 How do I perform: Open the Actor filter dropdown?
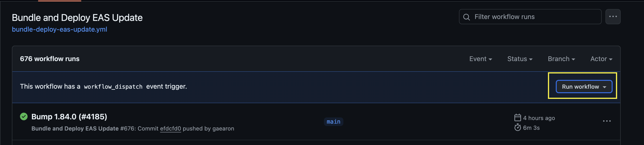[601, 59]
